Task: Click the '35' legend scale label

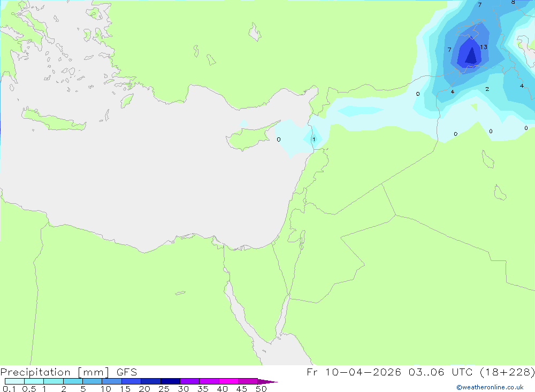Action: click(x=203, y=389)
